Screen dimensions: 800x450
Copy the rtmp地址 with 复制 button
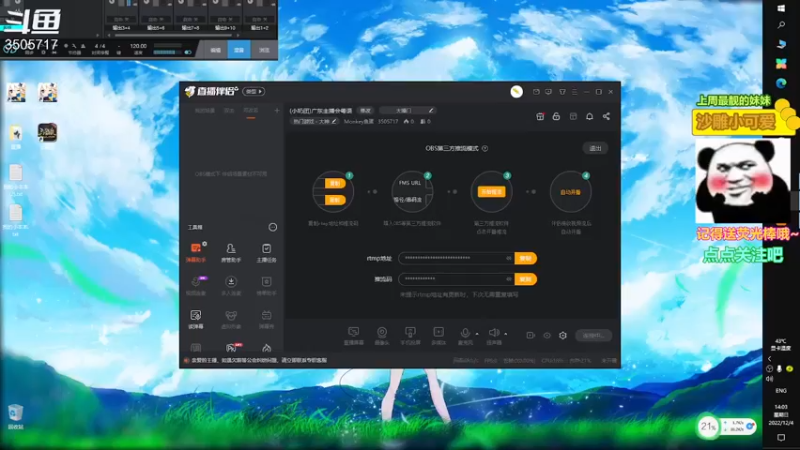coord(526,258)
